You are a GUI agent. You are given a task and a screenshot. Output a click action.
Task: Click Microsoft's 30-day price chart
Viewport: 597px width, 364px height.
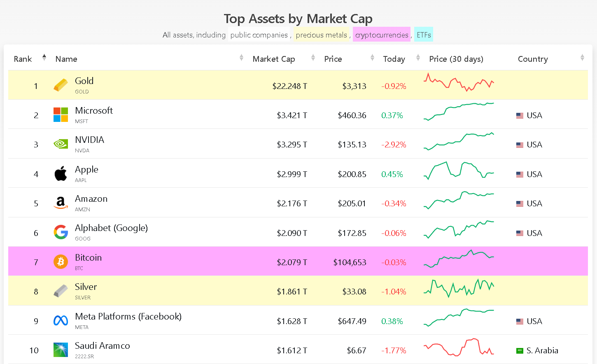[x=459, y=111]
